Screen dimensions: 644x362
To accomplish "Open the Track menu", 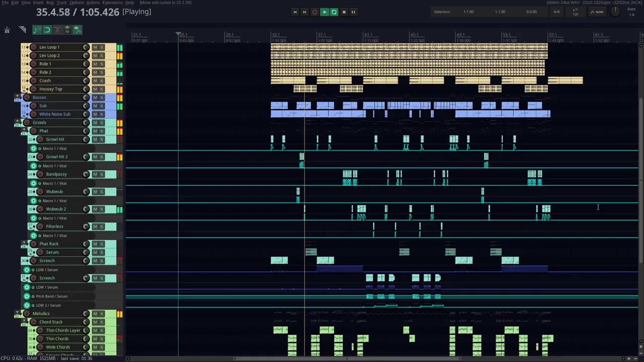I will click(61, 3).
